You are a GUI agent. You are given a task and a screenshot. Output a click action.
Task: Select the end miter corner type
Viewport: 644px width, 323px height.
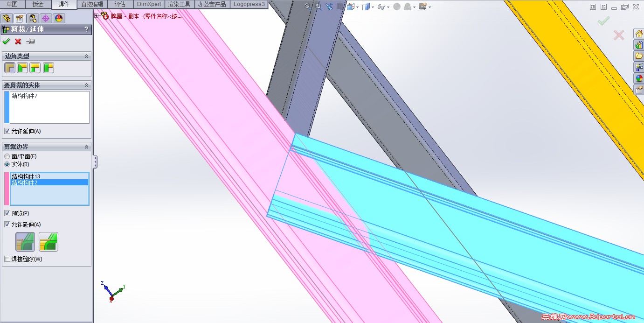click(22, 68)
